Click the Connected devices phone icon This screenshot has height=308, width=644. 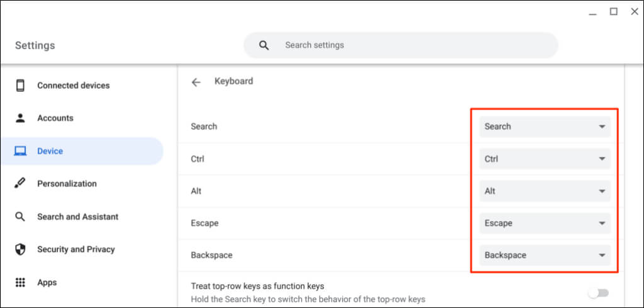point(20,85)
